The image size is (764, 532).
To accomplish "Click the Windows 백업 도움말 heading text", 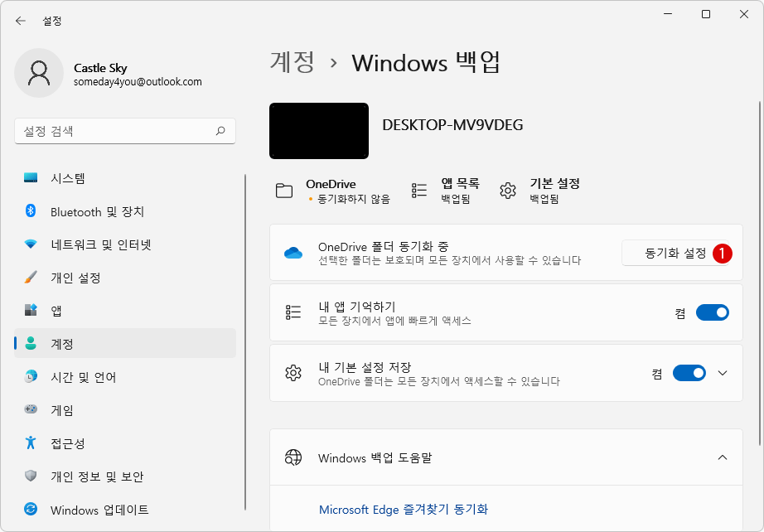I will click(x=375, y=458).
